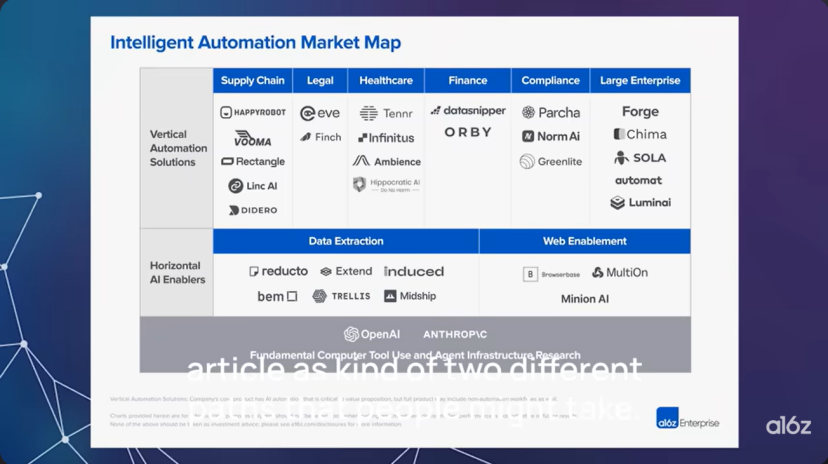Click the Ambience logo

tap(387, 161)
